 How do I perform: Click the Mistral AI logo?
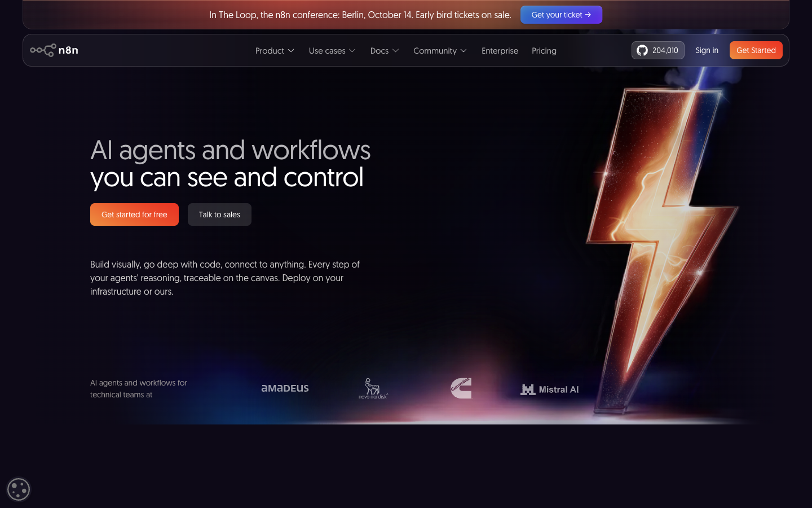pos(550,389)
